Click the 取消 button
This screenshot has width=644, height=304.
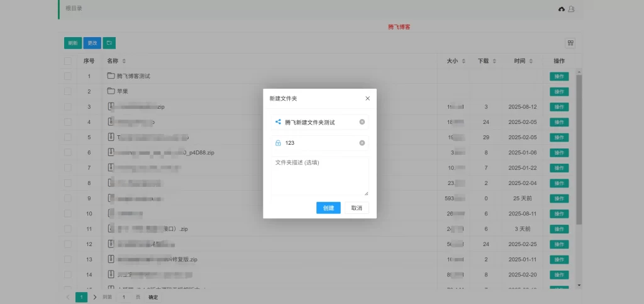coord(357,208)
